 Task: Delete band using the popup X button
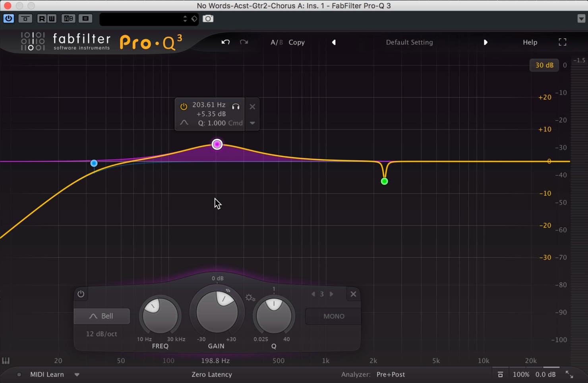click(252, 107)
